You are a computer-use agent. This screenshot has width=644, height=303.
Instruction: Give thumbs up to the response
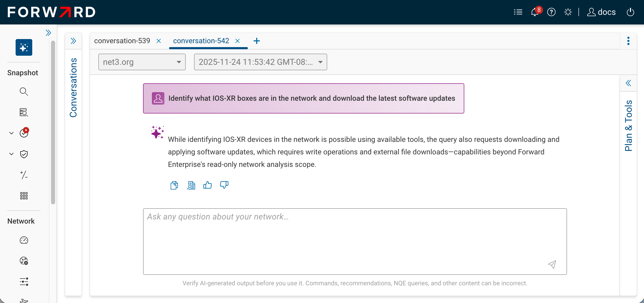(x=208, y=185)
